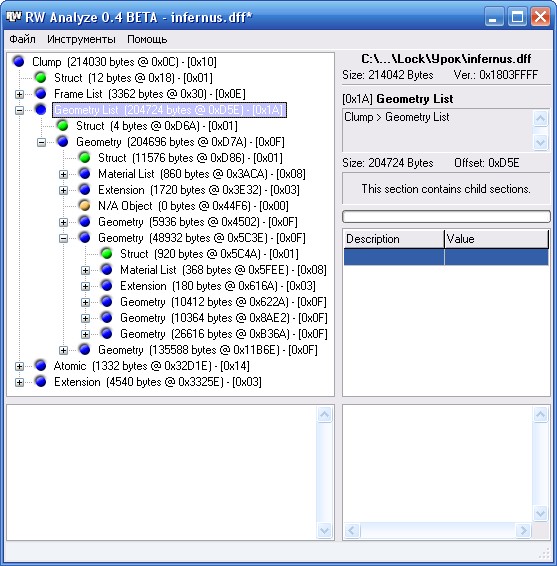Select the Atomic 1332 bytes row text
557x566 pixels.
(x=151, y=366)
